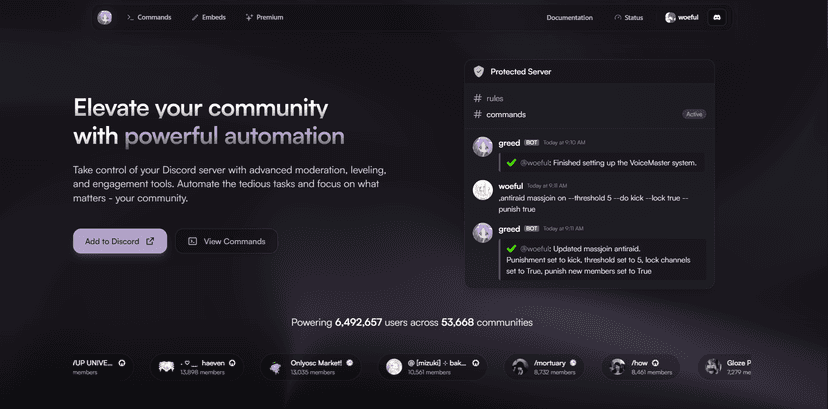
Task: Click the pencil icon beside Embeds
Action: coord(195,17)
